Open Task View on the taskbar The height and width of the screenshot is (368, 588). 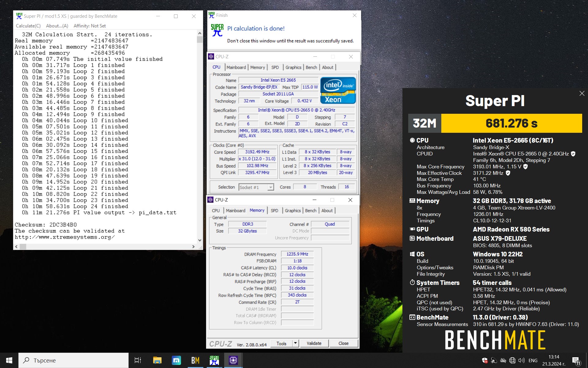138,360
